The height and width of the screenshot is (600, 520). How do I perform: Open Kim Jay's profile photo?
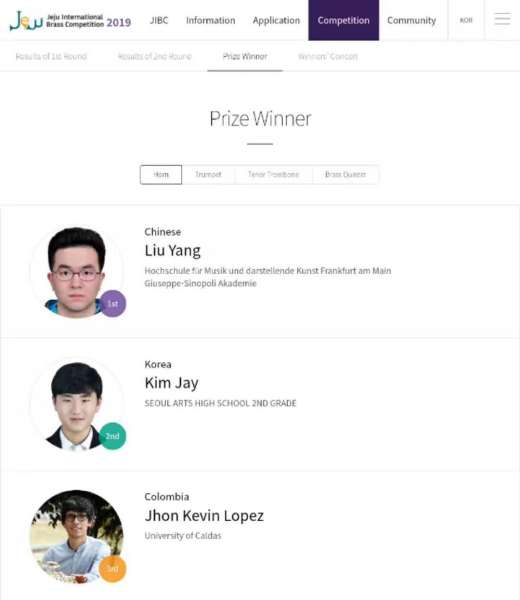(x=77, y=405)
